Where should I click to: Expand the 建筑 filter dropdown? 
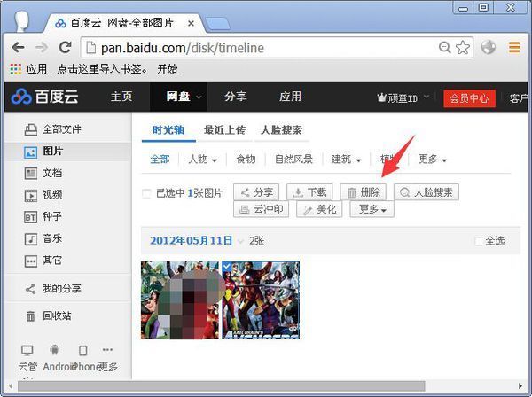click(x=346, y=160)
